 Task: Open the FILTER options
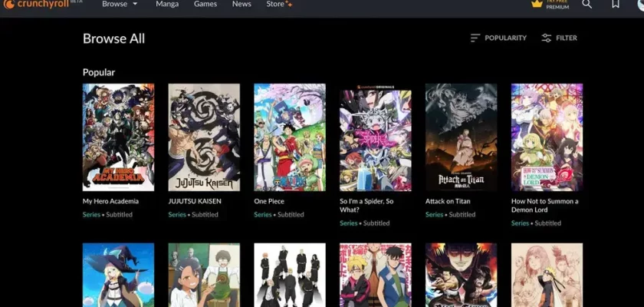[x=560, y=38]
